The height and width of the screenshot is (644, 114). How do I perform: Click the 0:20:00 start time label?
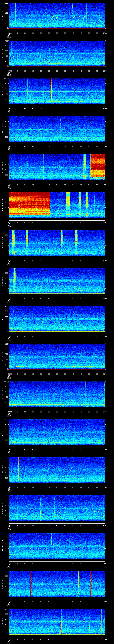coord(9,184)
